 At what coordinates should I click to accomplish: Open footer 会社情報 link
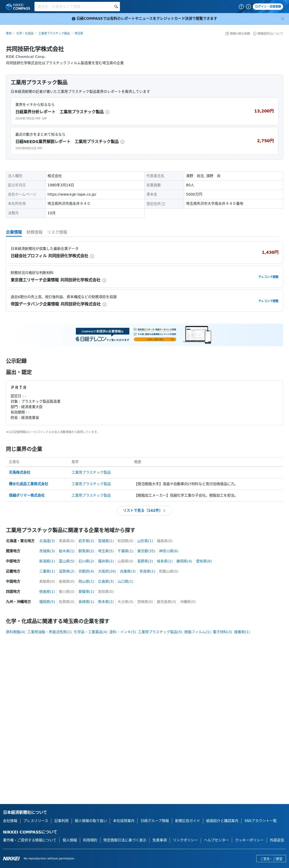click(10, 820)
